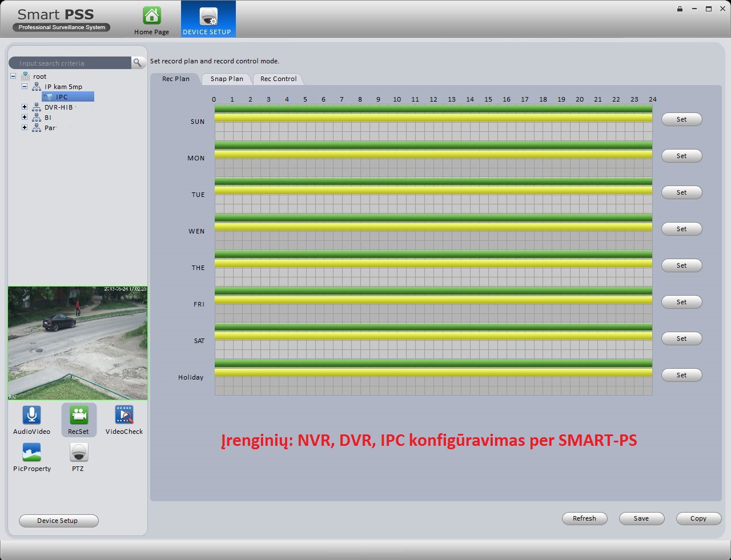This screenshot has height=560, width=731.
Task: Click the Device Setup button
Action: click(58, 521)
